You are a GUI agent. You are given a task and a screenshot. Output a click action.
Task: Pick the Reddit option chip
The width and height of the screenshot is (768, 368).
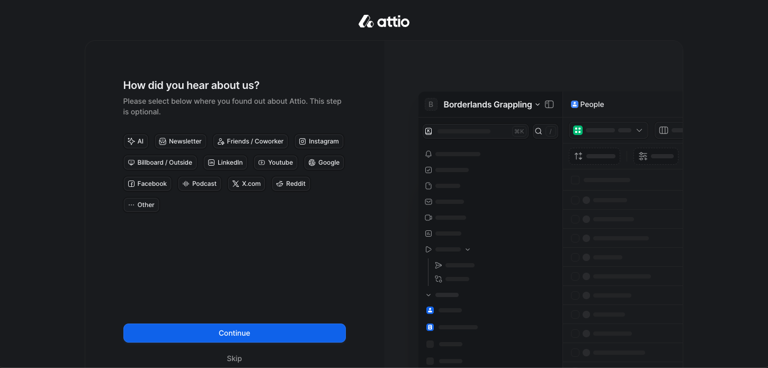click(291, 184)
